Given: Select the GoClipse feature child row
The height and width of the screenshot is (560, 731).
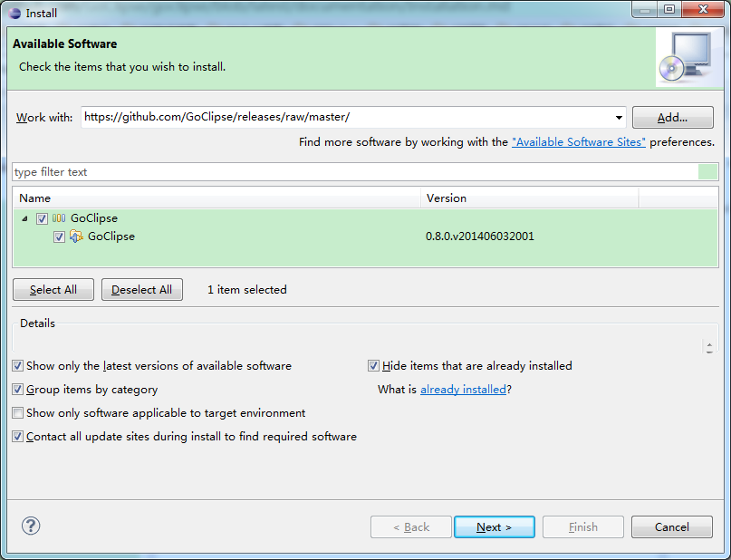Looking at the screenshot, I should [x=365, y=237].
